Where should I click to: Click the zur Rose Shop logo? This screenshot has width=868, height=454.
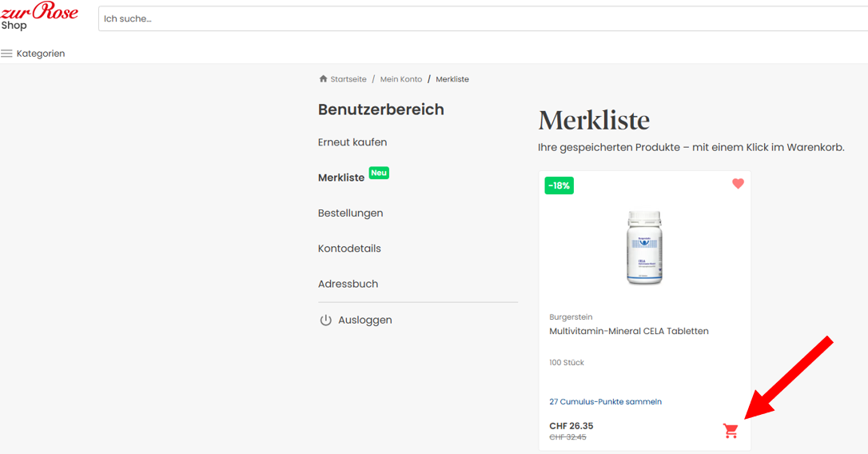(38, 15)
